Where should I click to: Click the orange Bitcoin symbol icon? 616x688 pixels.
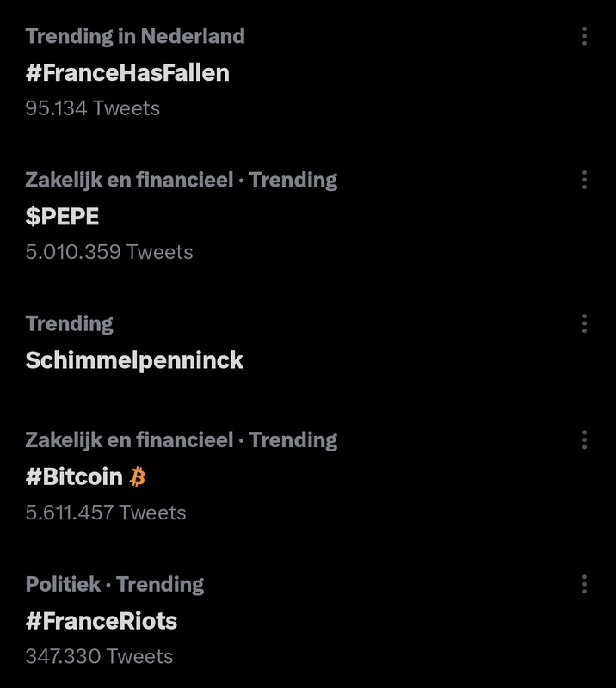138,476
